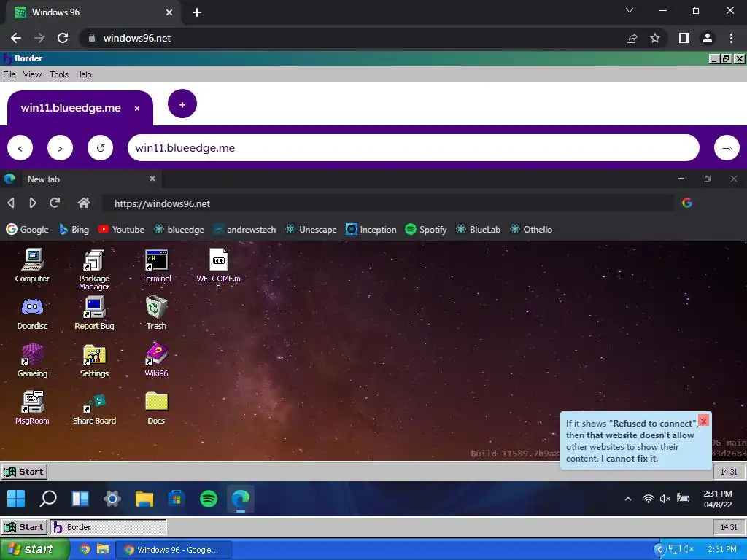Viewport: 747px width, 560px height.
Task: Add a new tab with Border plus button
Action: click(182, 104)
